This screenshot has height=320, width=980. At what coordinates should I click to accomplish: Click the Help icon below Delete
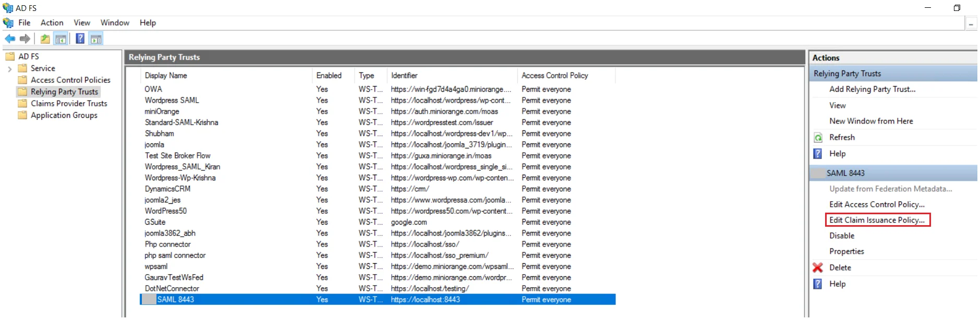(x=818, y=284)
